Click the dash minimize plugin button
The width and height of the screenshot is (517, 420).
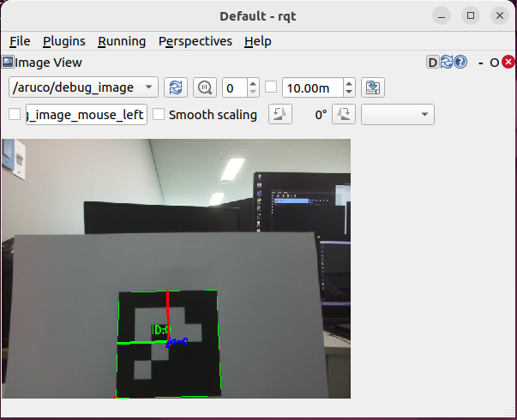click(x=481, y=63)
